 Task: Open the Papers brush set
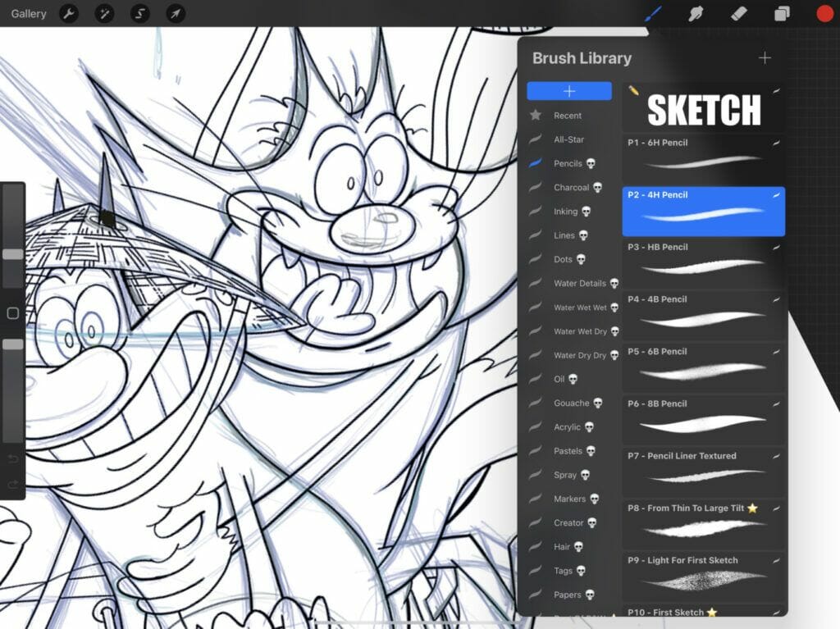point(568,595)
